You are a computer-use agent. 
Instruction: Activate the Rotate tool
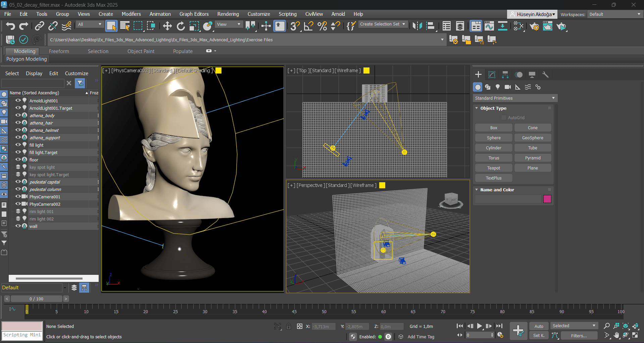click(x=181, y=26)
